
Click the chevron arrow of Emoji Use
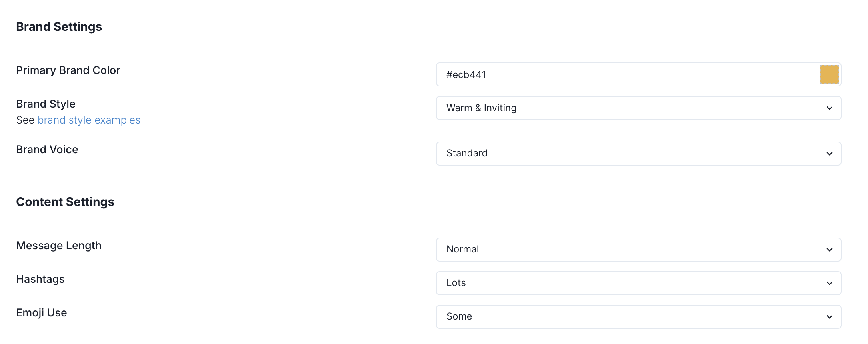click(829, 317)
